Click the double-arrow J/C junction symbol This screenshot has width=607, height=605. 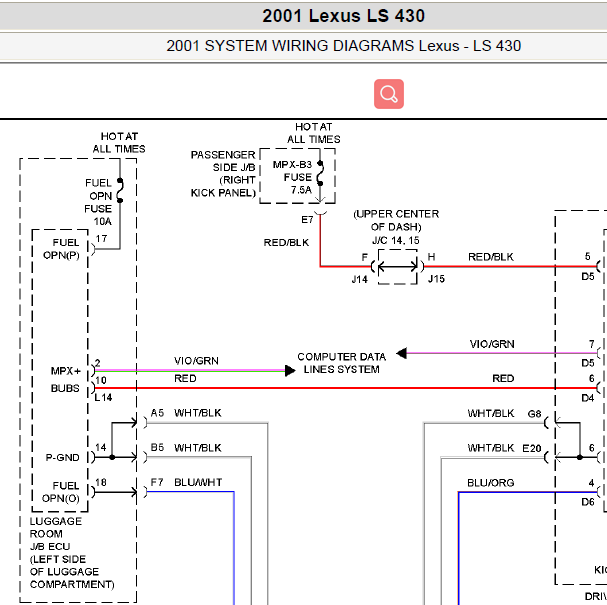398,266
